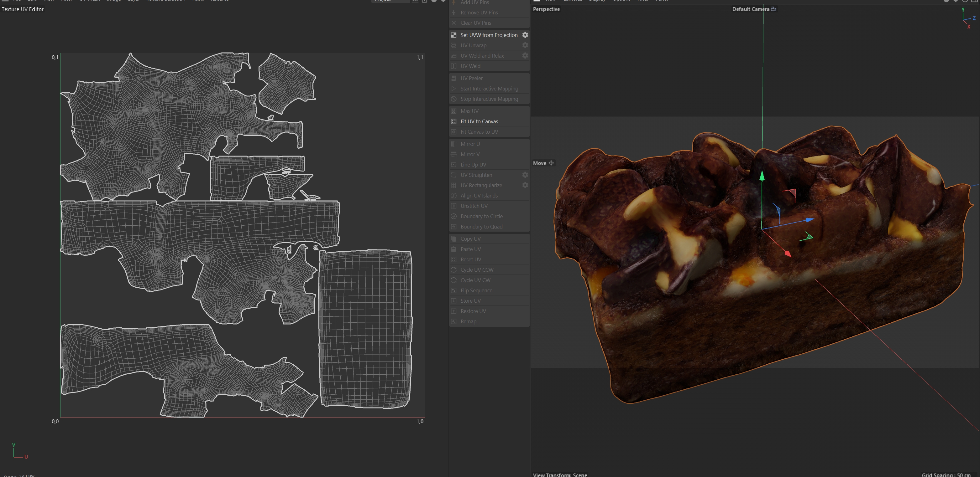This screenshot has height=477, width=980.
Task: Click the Perspective viewport label
Action: (x=546, y=9)
